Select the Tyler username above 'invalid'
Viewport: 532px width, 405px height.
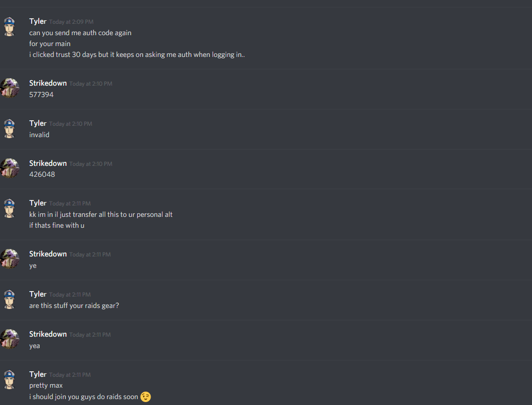coord(38,123)
